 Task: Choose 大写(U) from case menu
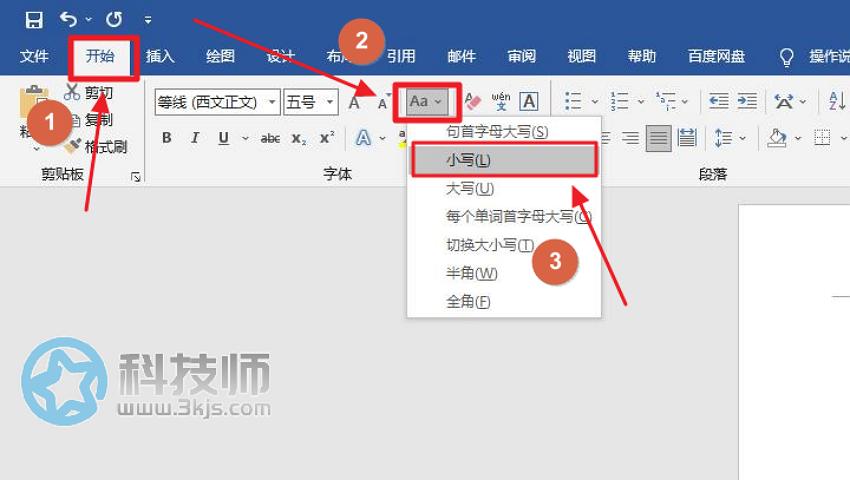pyautogui.click(x=504, y=189)
